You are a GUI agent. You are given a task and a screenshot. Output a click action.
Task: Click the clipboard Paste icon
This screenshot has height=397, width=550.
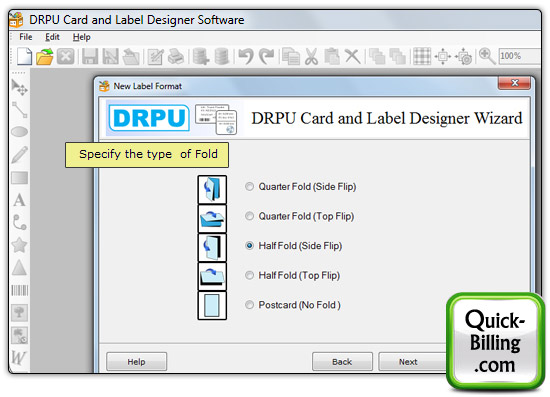click(332, 56)
